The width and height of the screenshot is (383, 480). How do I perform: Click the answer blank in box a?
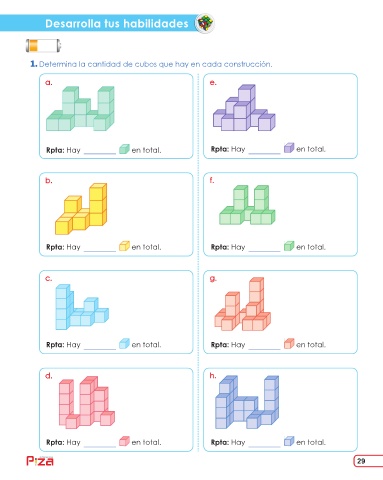[100, 152]
